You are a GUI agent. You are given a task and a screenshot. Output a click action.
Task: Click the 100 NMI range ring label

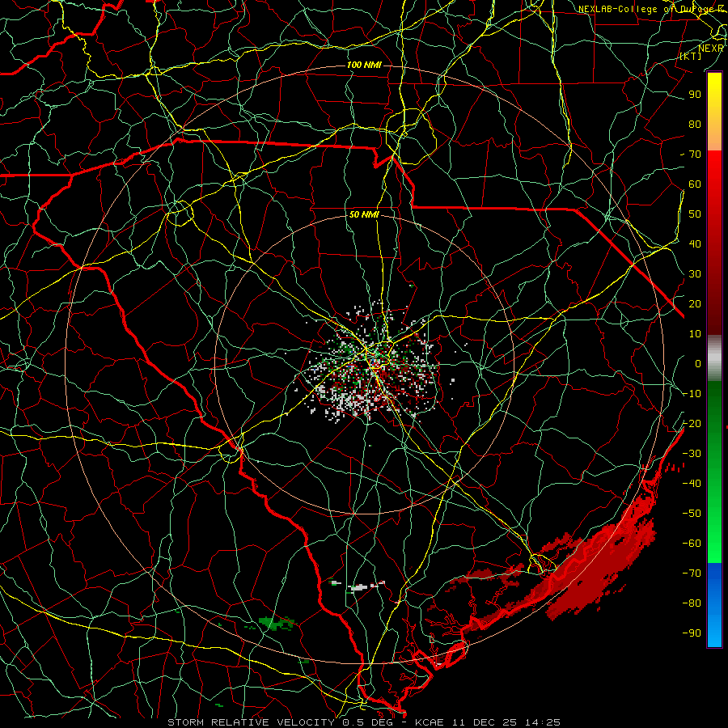(364, 65)
